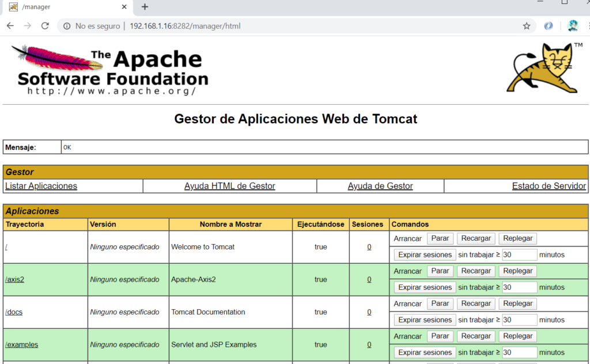Select the 'Tomcat Documentation' display name text

point(208,312)
